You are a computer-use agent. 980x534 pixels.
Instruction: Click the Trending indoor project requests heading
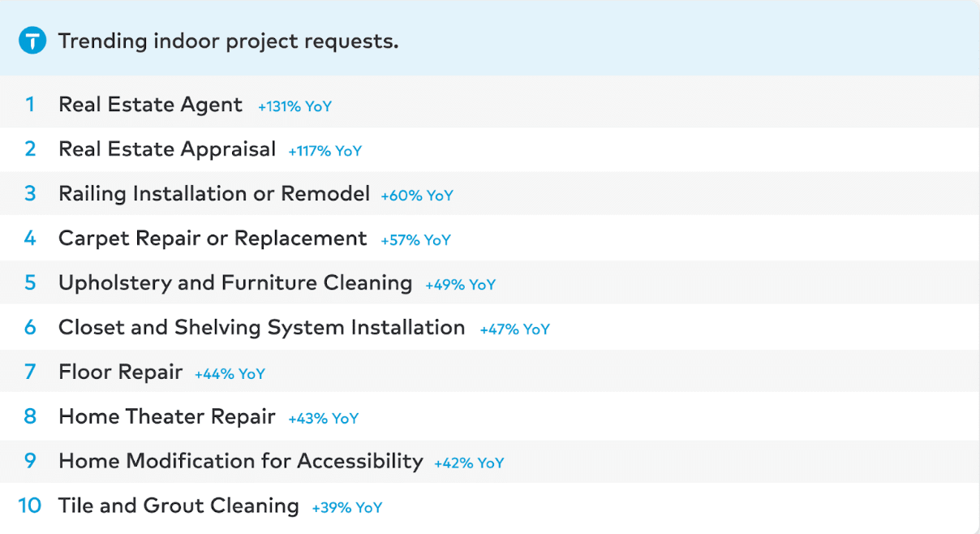(x=228, y=41)
